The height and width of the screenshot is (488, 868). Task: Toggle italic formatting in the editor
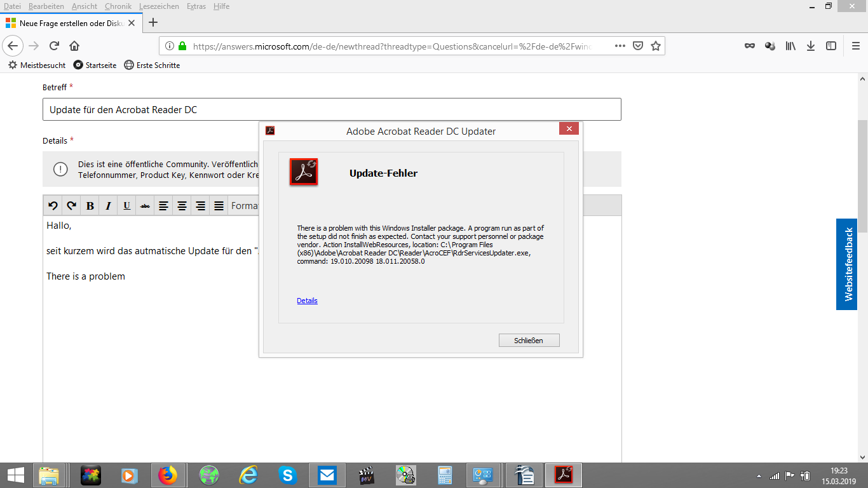[109, 205]
